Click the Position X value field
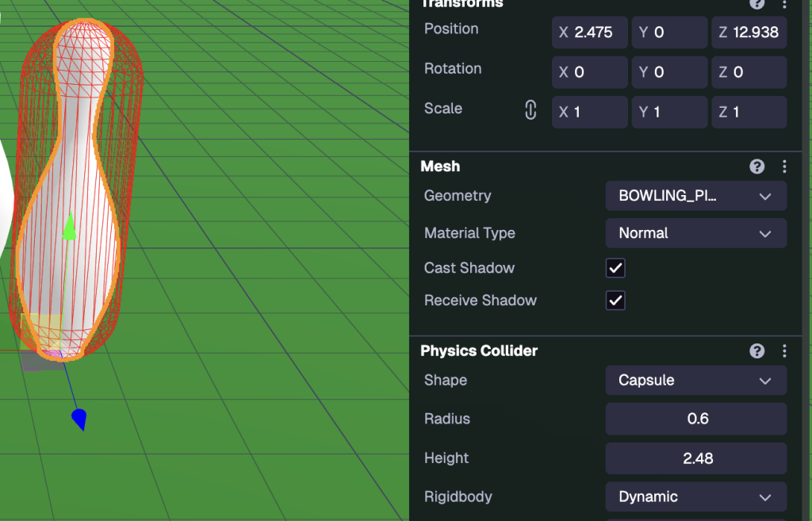The height and width of the screenshot is (521, 812). (590, 33)
